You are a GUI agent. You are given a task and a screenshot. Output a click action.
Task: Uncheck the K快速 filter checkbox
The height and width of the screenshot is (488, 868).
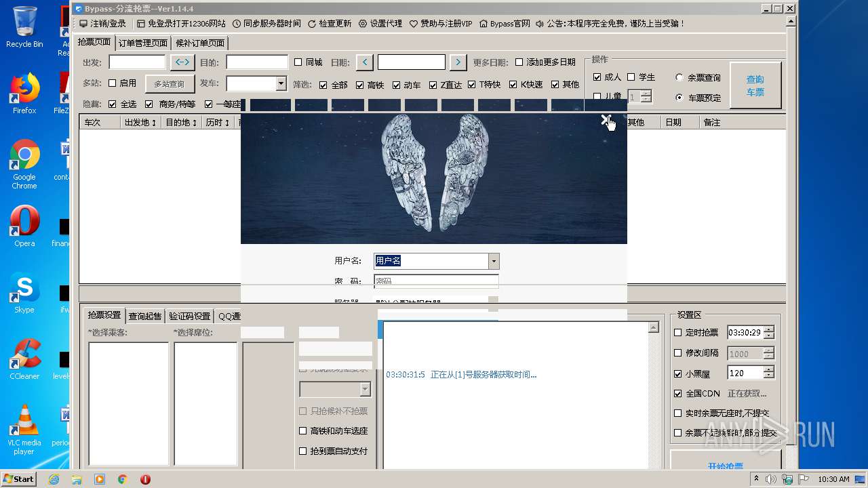click(x=513, y=85)
